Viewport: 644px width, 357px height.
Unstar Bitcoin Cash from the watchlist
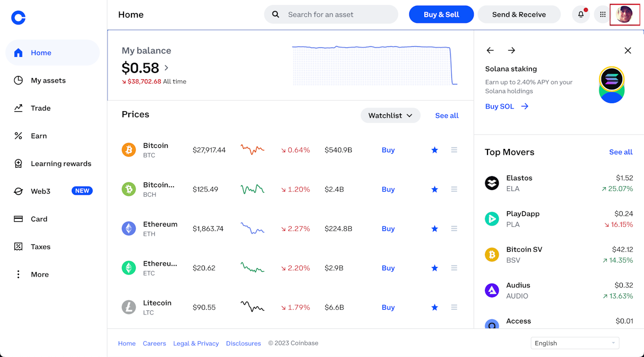click(435, 189)
